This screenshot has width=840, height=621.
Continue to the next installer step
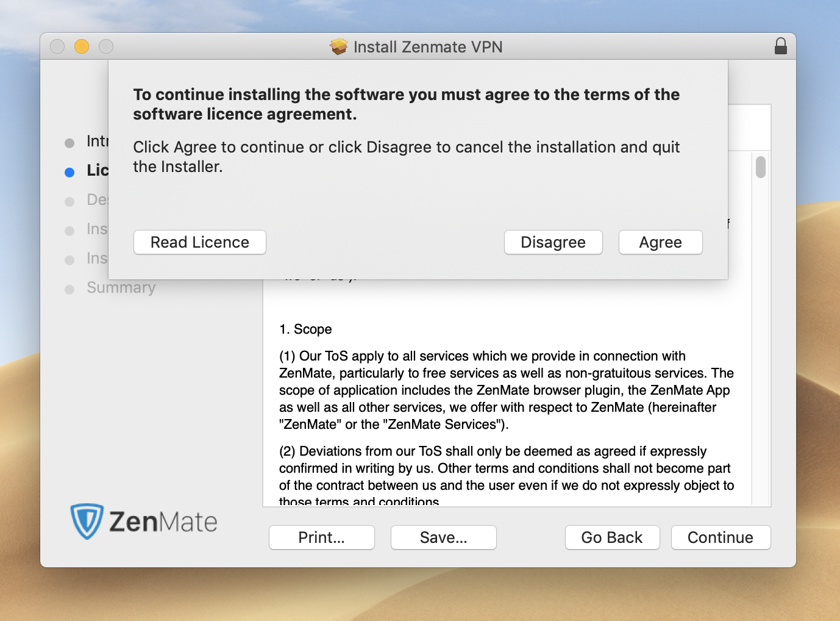721,537
